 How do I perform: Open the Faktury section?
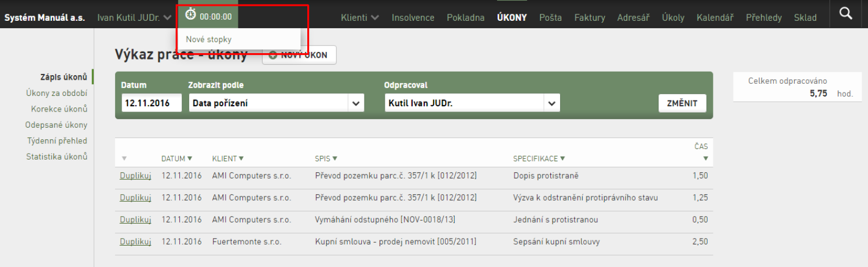[x=590, y=17]
